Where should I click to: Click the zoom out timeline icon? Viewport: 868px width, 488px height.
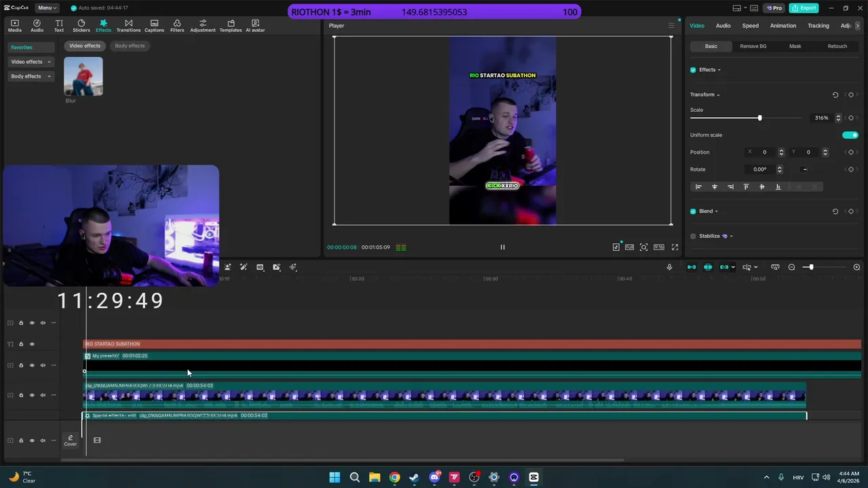click(791, 267)
